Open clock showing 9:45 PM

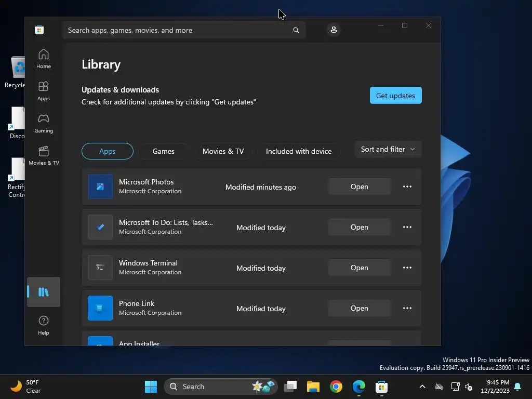coord(495,387)
